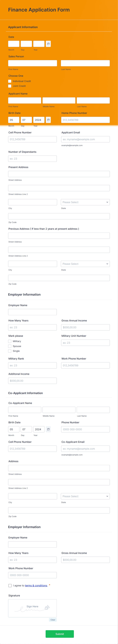Select the Applicant Name Last Name field
Screen dimensions: 118x644
tap(93, 100)
